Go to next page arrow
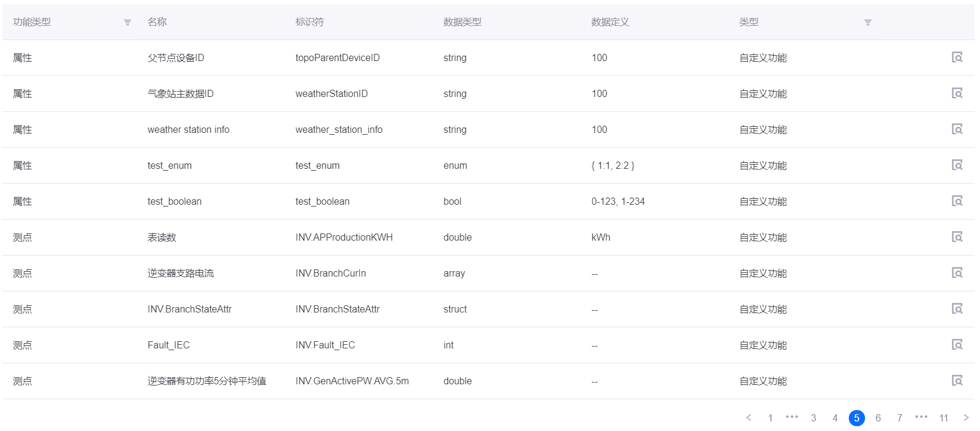 coord(966,418)
